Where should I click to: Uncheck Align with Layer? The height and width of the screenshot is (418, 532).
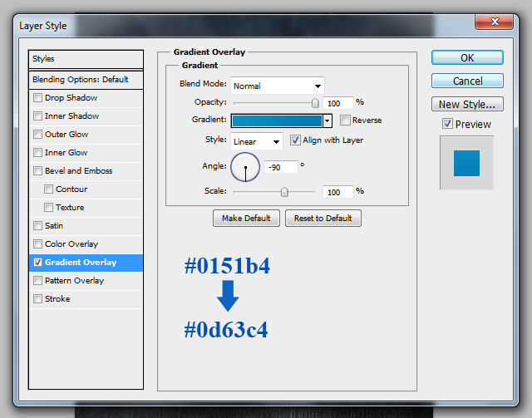(x=295, y=140)
